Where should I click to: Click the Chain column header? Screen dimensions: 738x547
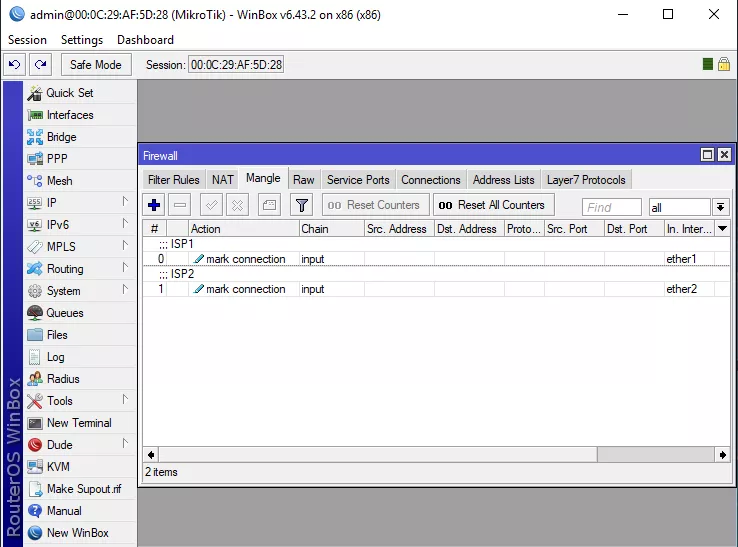(x=332, y=229)
